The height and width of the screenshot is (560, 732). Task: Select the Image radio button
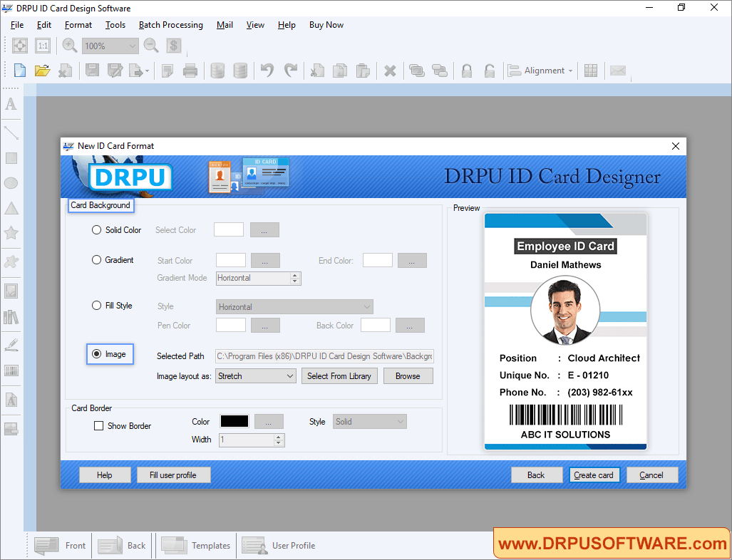[96, 353]
